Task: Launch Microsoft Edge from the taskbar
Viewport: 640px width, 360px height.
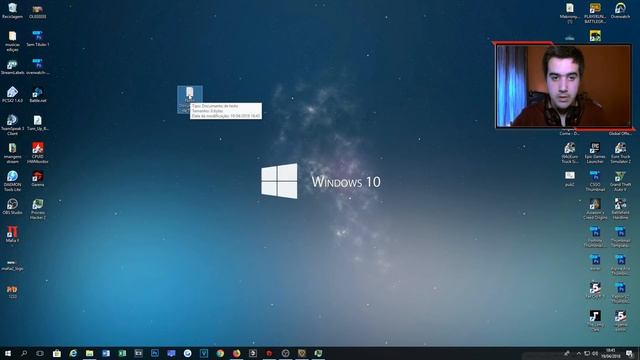Action: point(73,353)
